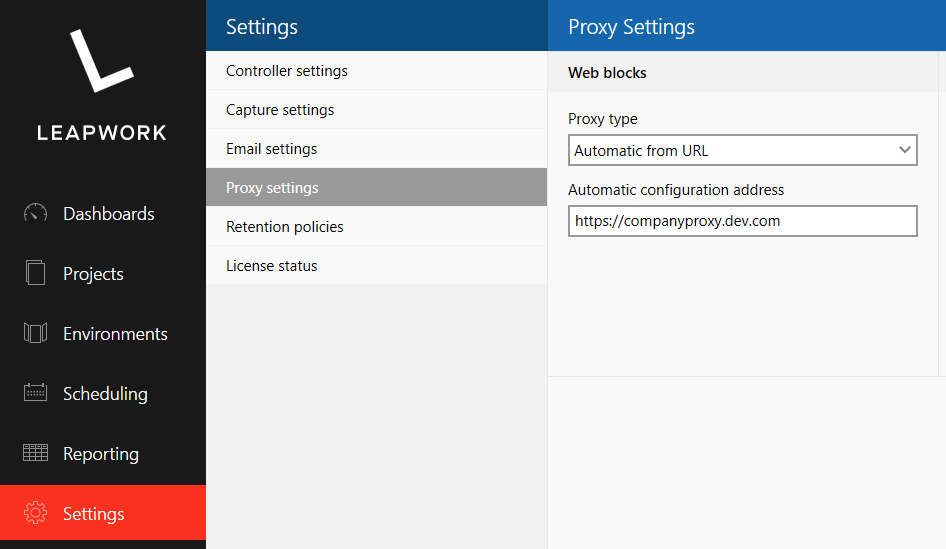This screenshot has height=549, width=946.
Task: Focus the Automatic configuration address field
Action: pyautogui.click(x=742, y=221)
